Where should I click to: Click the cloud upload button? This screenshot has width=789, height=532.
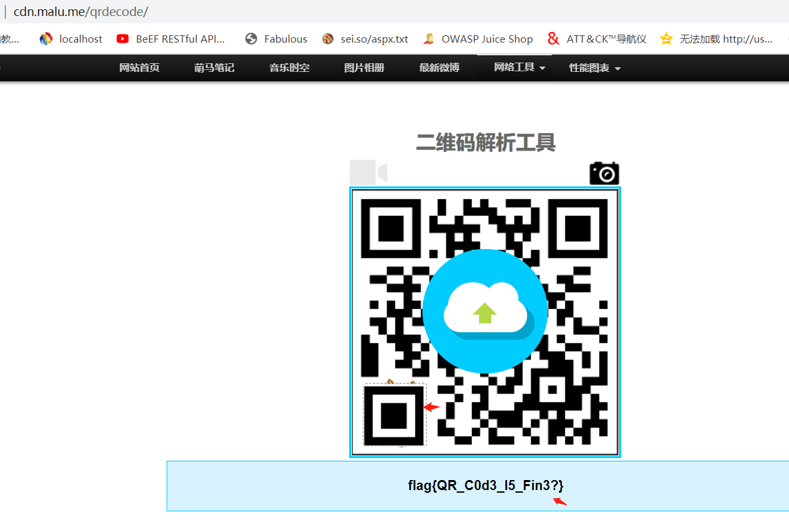(x=485, y=311)
